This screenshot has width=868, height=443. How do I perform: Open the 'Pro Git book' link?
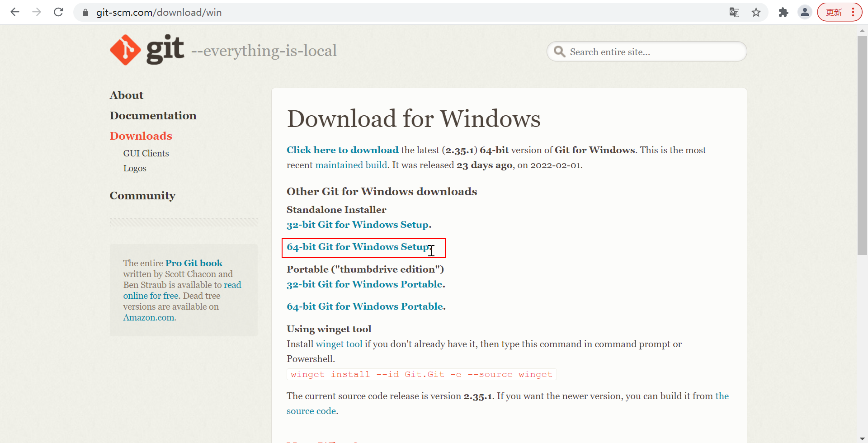coord(194,263)
